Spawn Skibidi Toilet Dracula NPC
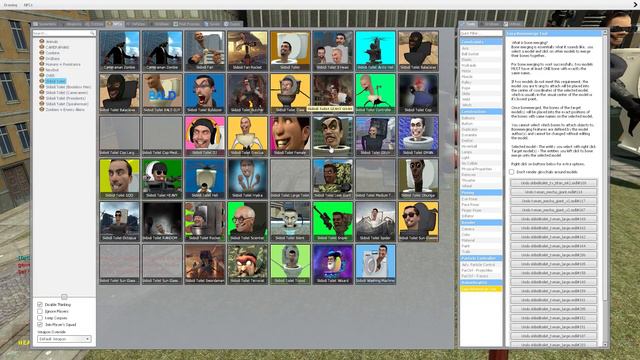 coord(247,136)
